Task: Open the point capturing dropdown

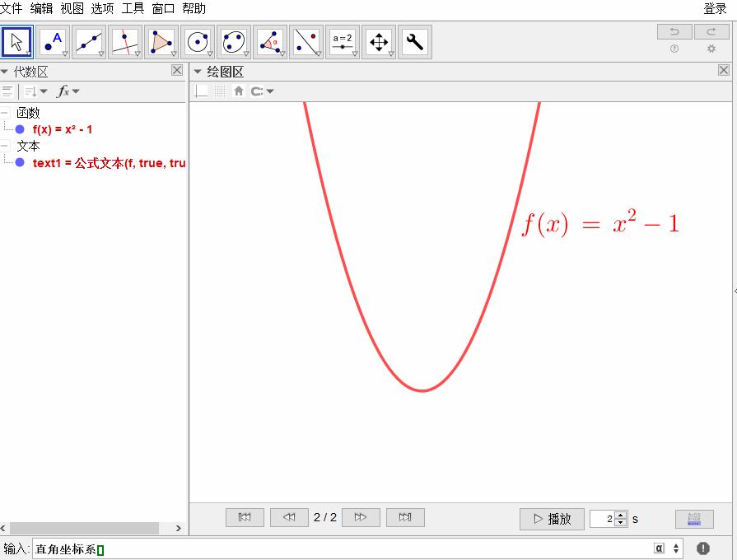Action: pos(262,91)
